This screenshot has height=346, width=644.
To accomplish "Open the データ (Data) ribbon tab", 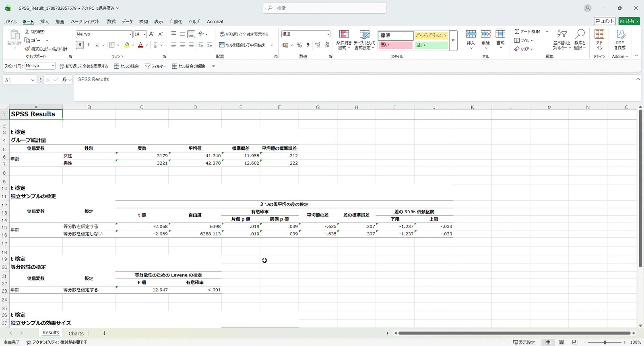I will pyautogui.click(x=127, y=22).
